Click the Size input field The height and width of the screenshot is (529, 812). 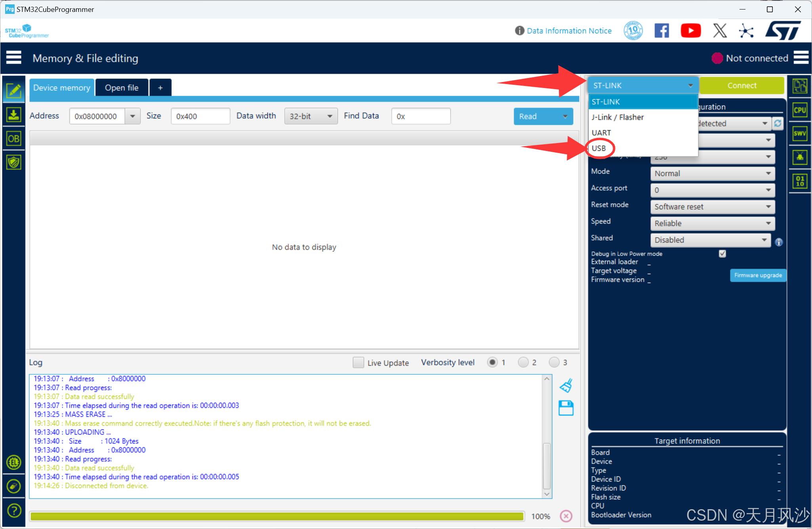tap(200, 116)
